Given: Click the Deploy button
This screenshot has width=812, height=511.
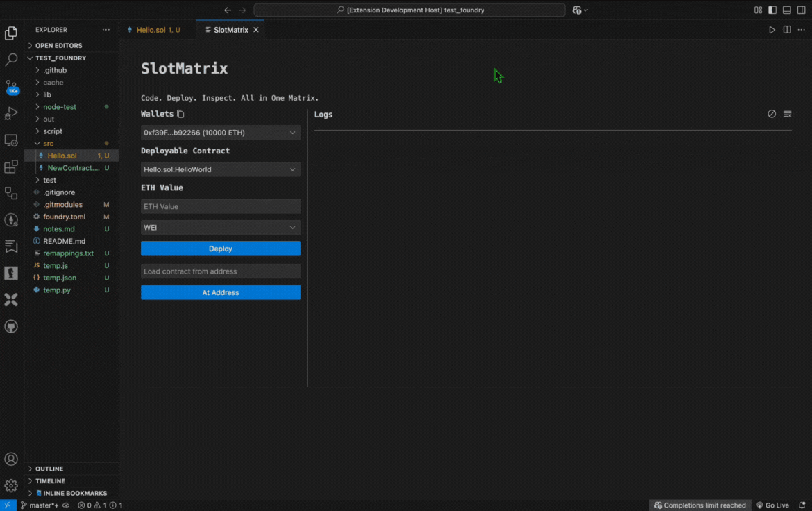Looking at the screenshot, I should [x=221, y=249].
